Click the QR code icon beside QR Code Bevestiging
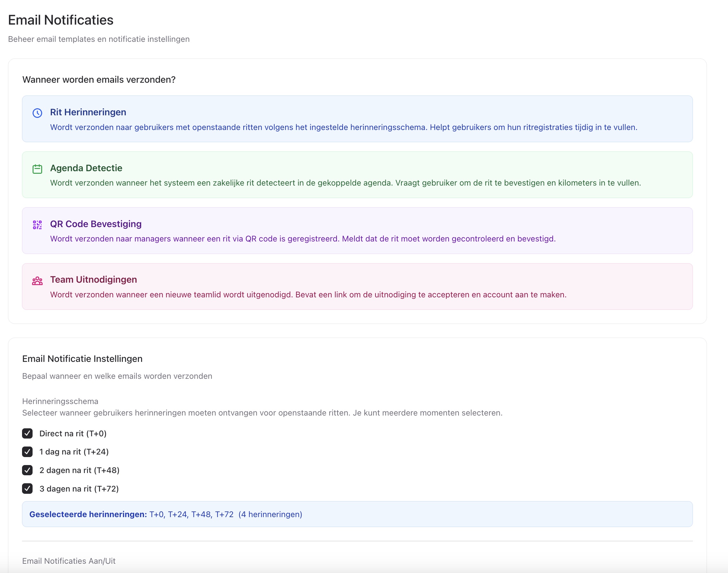The width and height of the screenshot is (728, 573). [37, 225]
